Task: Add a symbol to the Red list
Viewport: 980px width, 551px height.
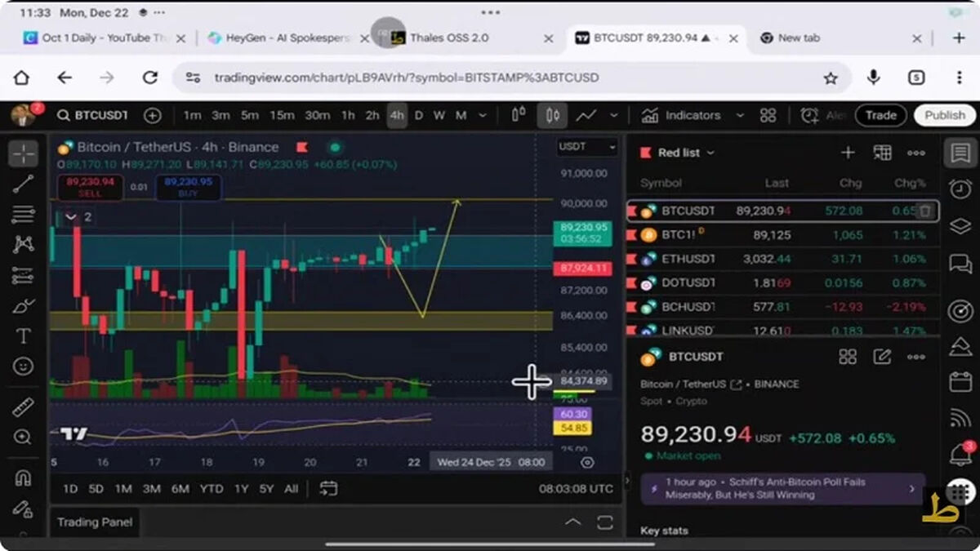Action: pos(848,153)
